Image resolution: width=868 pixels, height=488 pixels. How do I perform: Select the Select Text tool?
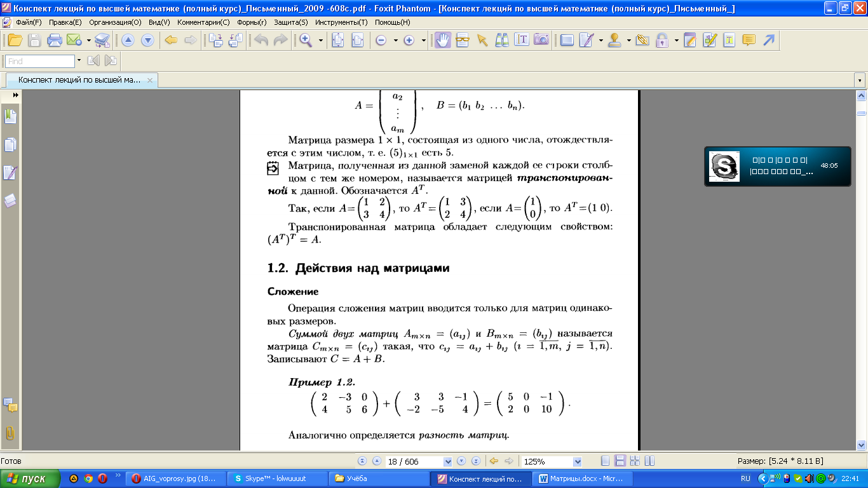point(522,40)
